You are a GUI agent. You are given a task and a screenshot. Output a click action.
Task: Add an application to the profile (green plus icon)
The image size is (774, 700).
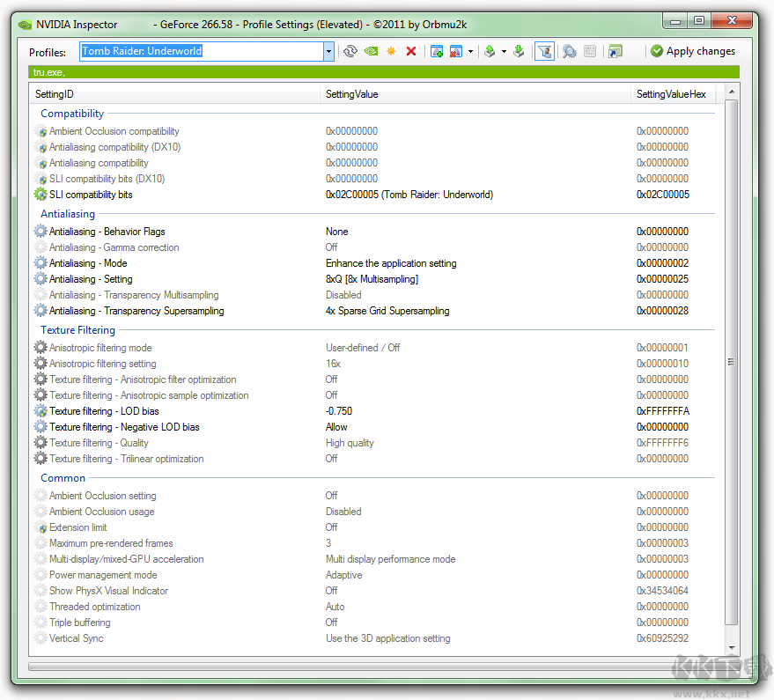pos(435,51)
